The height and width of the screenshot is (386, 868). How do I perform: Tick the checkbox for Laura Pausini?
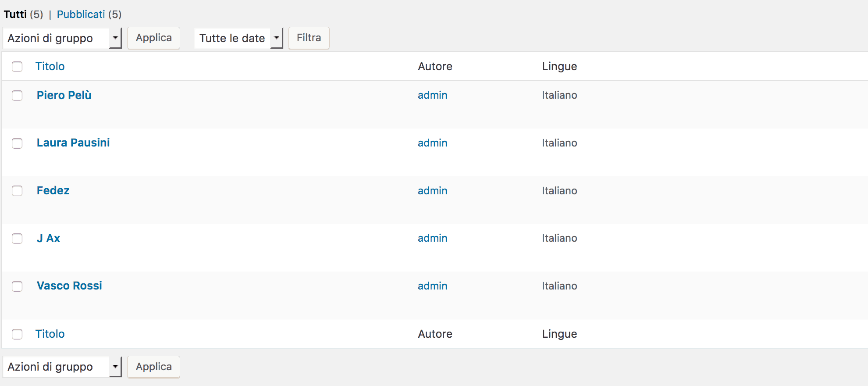click(17, 143)
